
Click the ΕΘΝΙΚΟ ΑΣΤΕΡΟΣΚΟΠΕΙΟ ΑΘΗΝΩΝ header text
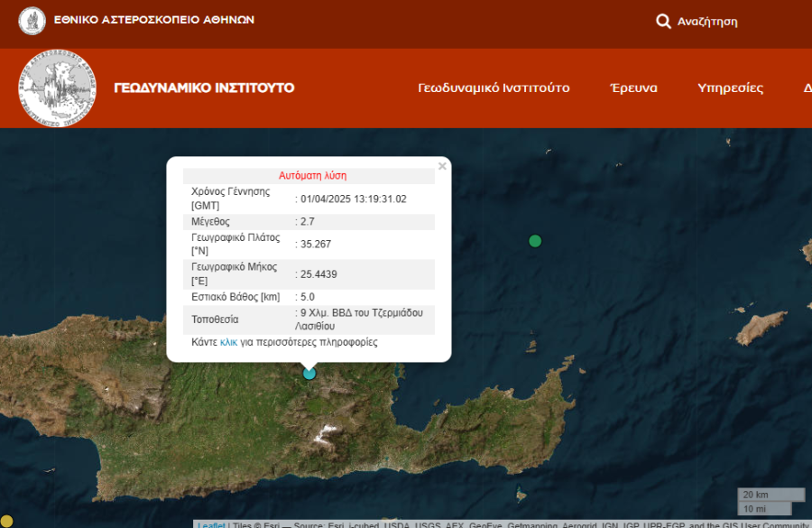click(x=154, y=20)
